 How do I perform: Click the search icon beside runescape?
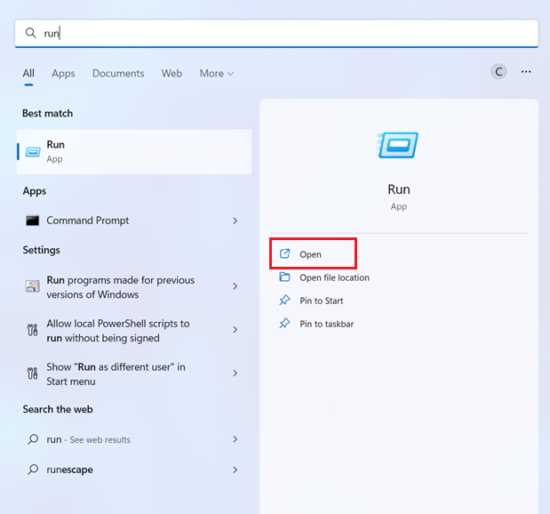click(33, 469)
